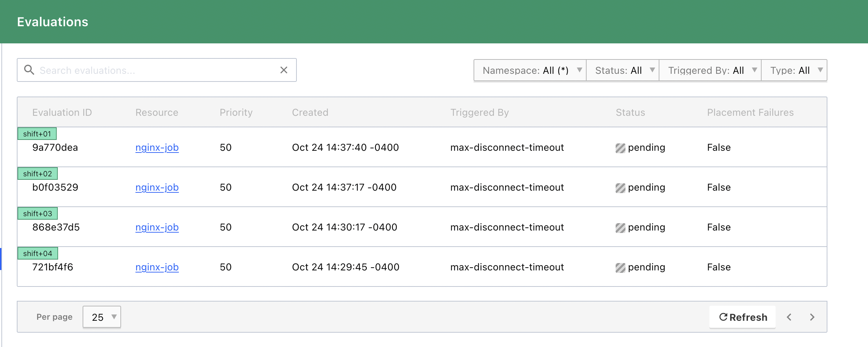868x347 pixels.
Task: Open the nginx-job link on the first row
Action: tap(157, 147)
